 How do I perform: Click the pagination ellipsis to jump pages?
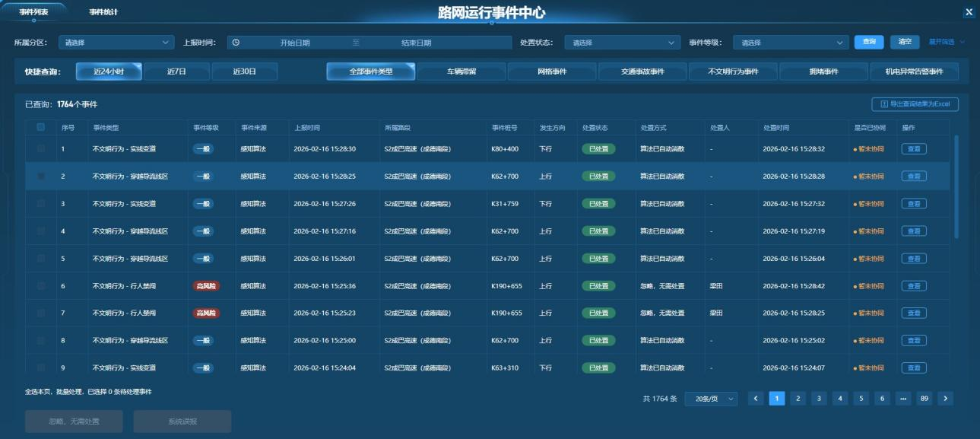coord(903,399)
